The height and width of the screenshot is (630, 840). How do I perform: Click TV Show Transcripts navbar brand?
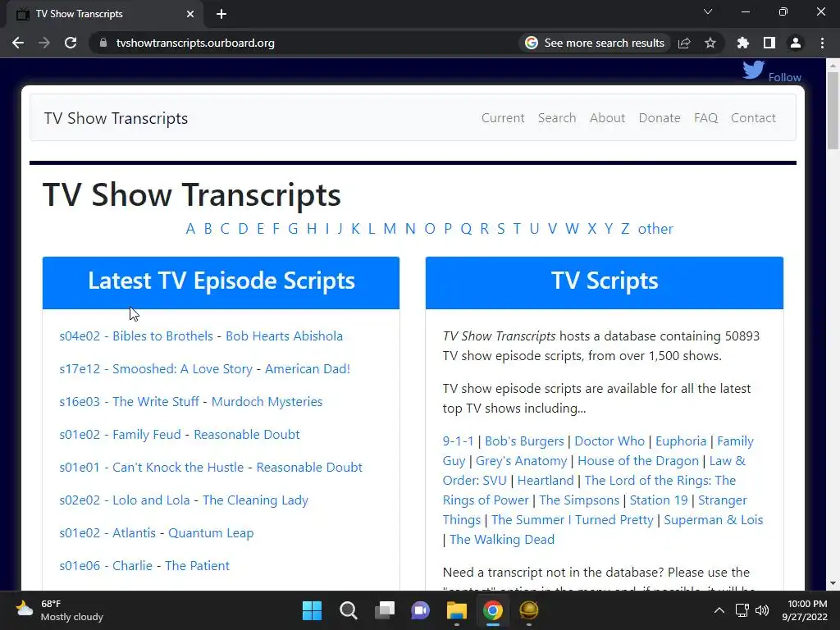pos(116,118)
